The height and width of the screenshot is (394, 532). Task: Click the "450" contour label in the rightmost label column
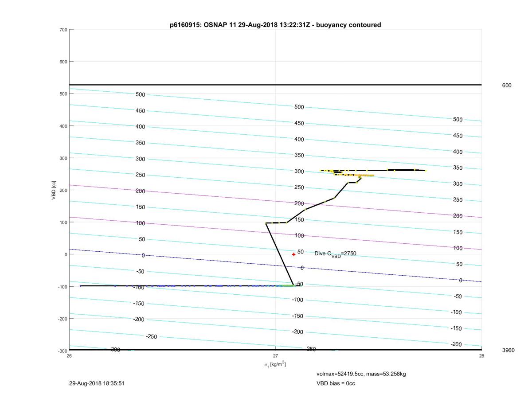click(458, 136)
